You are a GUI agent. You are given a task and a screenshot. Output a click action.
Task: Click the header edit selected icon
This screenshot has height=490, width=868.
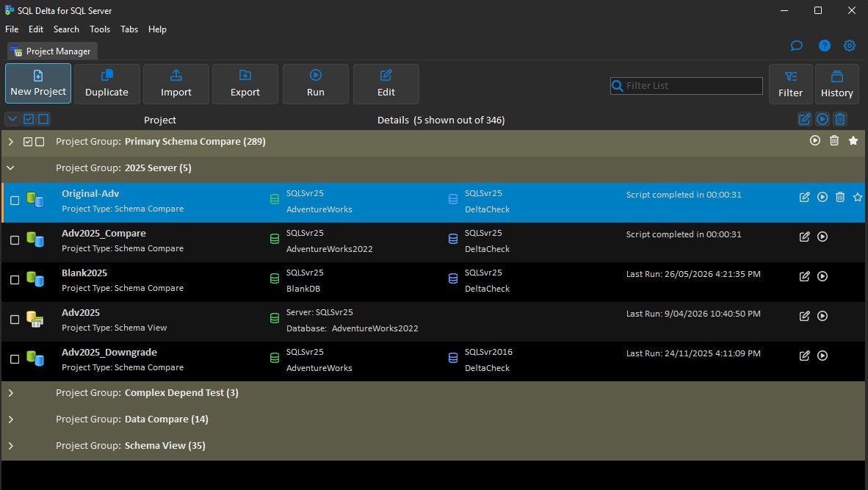[x=804, y=119]
